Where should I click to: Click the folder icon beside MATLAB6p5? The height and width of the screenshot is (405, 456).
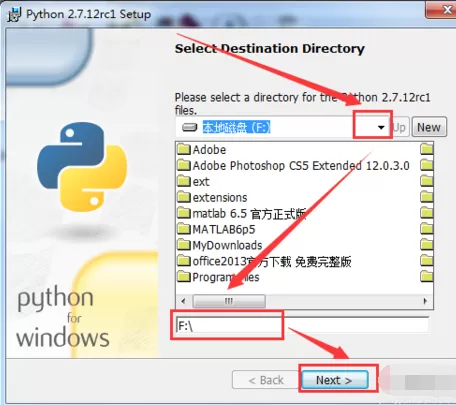point(184,229)
